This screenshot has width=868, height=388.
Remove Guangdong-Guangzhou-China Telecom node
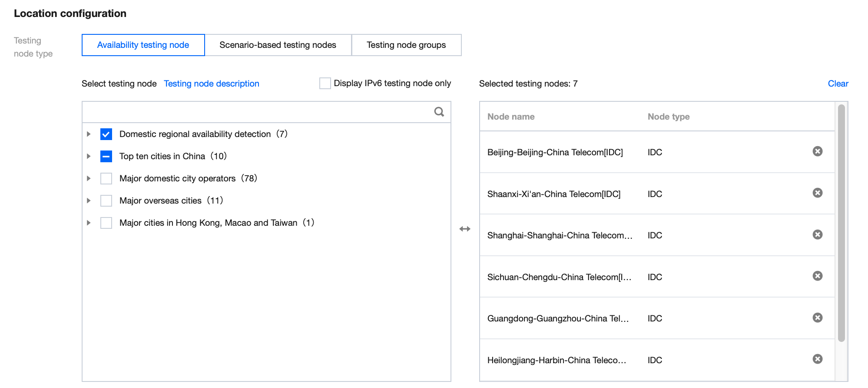coord(817,318)
